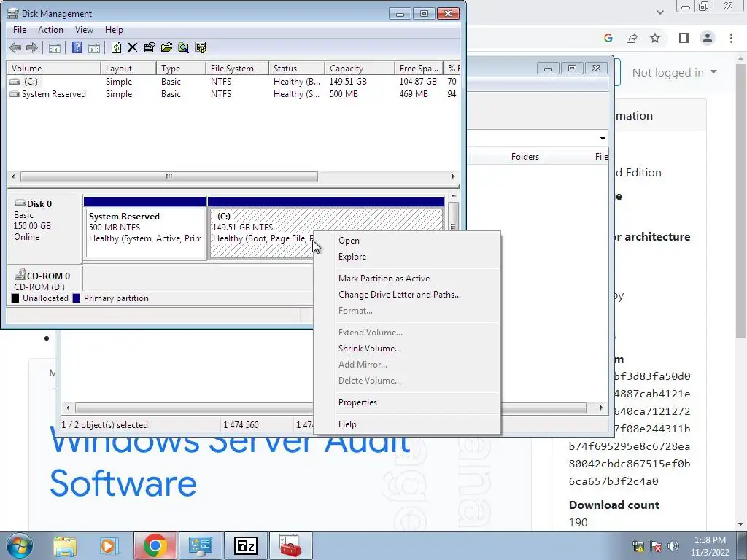
Task: Click the settings list toolbar icon
Action: (201, 47)
